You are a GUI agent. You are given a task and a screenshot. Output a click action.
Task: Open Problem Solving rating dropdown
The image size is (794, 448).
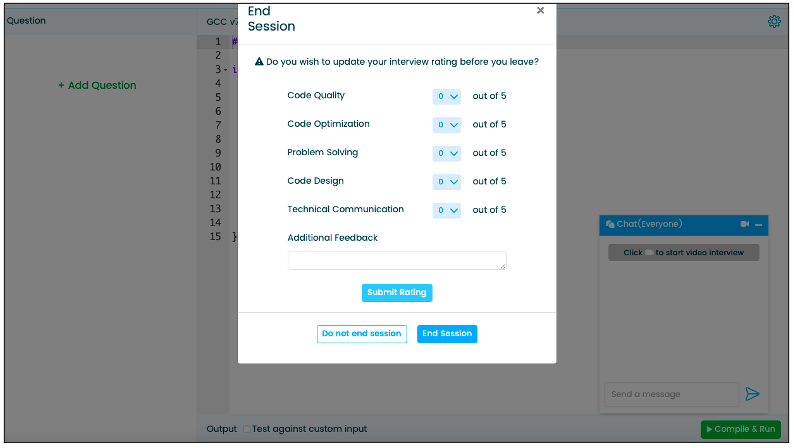coord(447,153)
